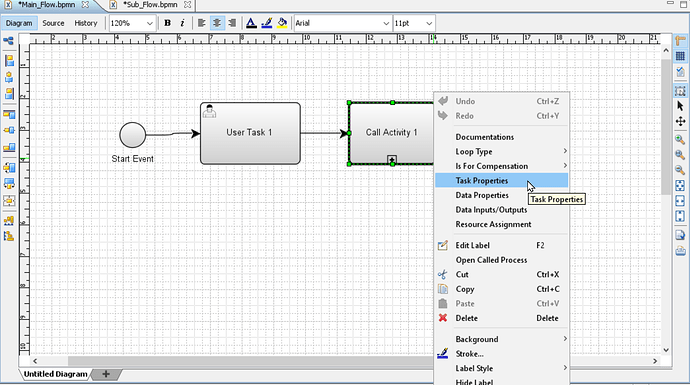Screen dimensions: 690x385
Task: Align text center
Action: pos(217,23)
